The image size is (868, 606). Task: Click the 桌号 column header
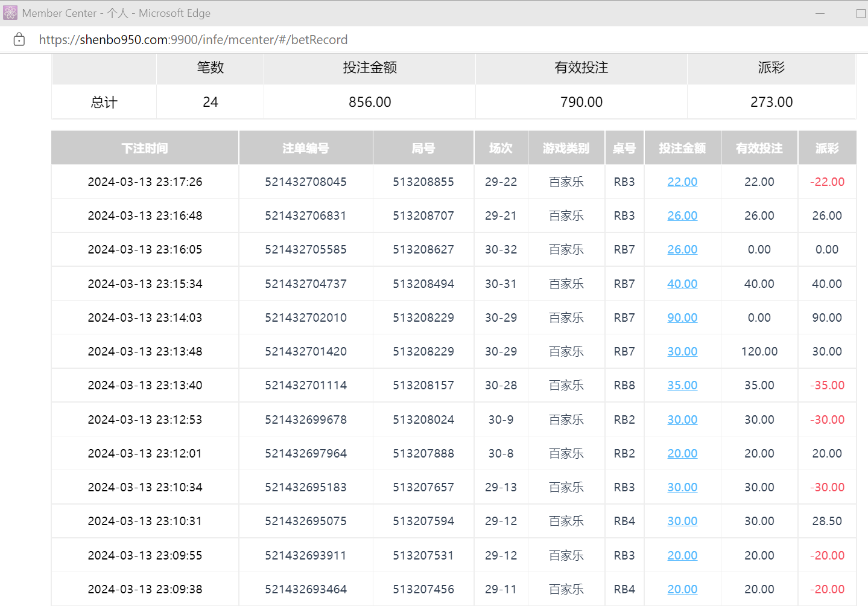coord(624,148)
